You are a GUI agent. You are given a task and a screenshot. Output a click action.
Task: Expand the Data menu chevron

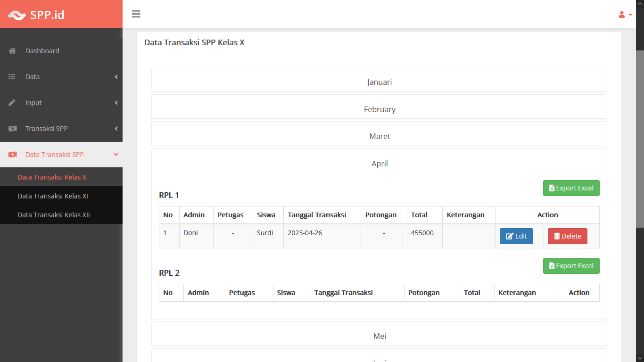pos(116,77)
